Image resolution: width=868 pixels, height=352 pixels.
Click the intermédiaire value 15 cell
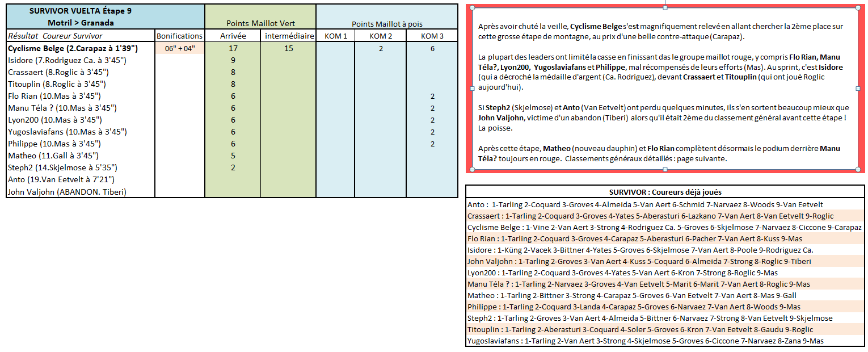pyautogui.click(x=289, y=48)
